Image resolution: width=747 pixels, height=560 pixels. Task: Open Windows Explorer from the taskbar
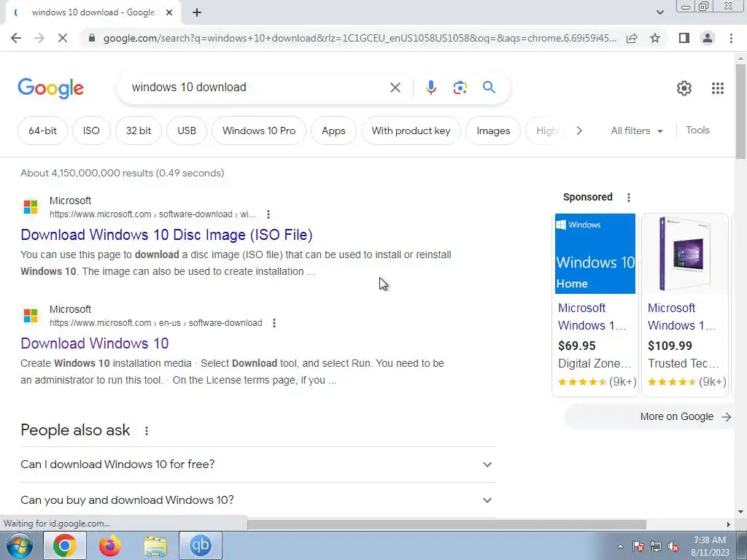[x=155, y=545]
